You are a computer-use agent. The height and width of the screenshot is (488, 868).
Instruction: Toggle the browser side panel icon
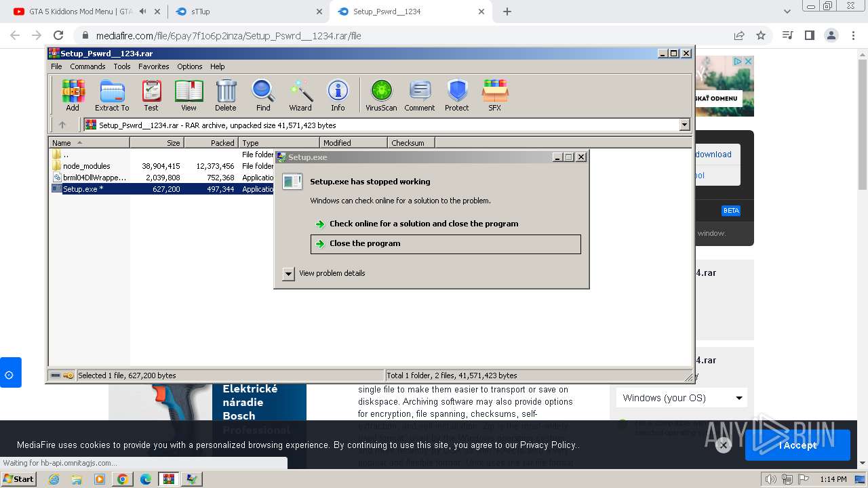[x=809, y=35]
